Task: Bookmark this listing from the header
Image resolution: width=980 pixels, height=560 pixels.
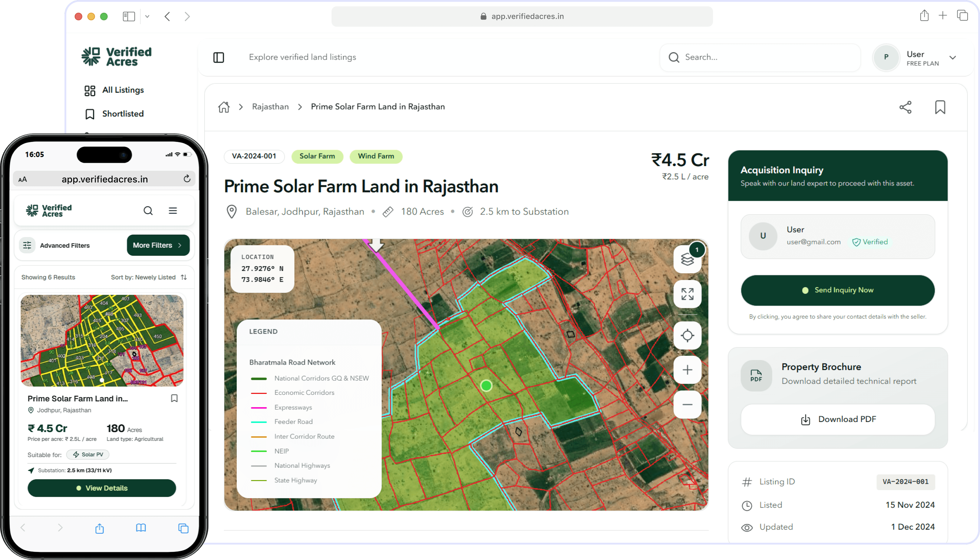Action: click(x=940, y=107)
